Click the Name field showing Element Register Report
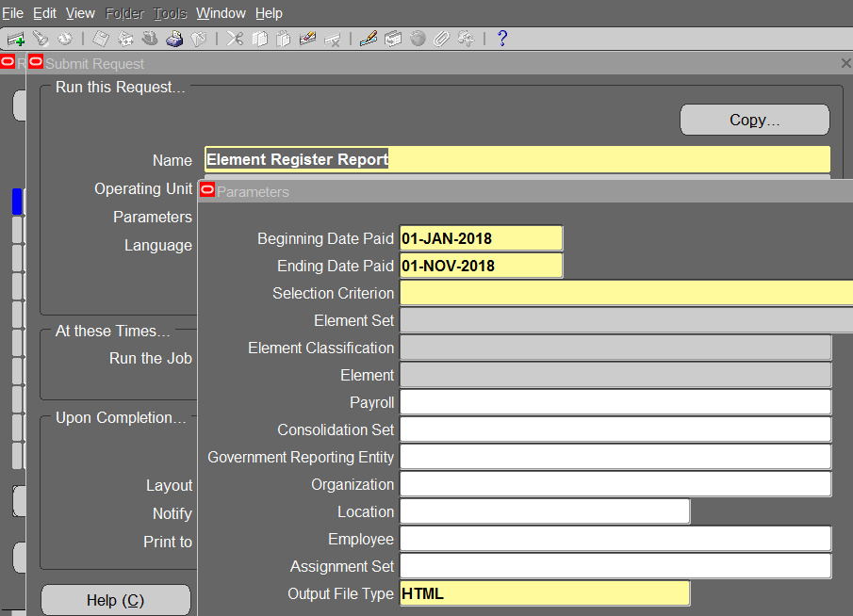 517,159
